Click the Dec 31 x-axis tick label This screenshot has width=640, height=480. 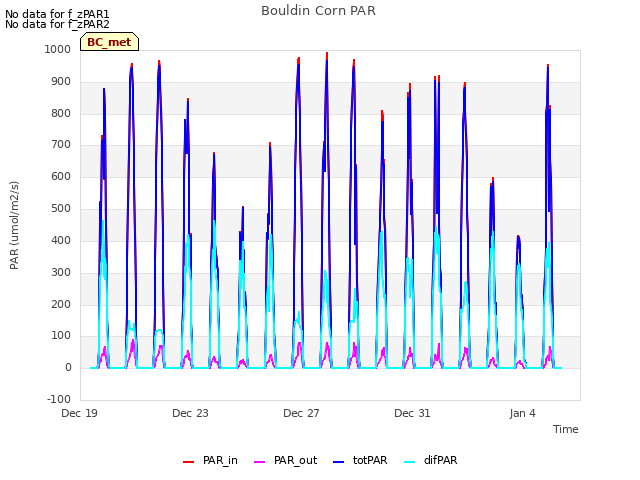point(412,413)
